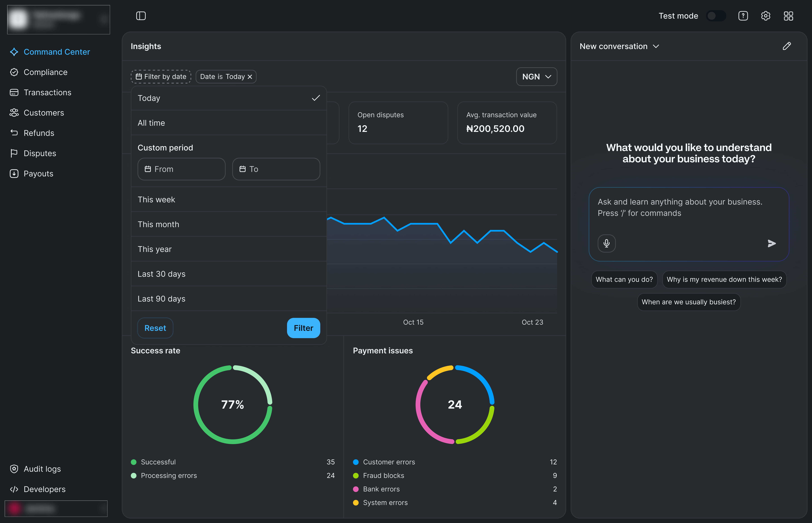Image resolution: width=812 pixels, height=523 pixels.
Task: Navigate to the Customers page
Action: click(44, 113)
